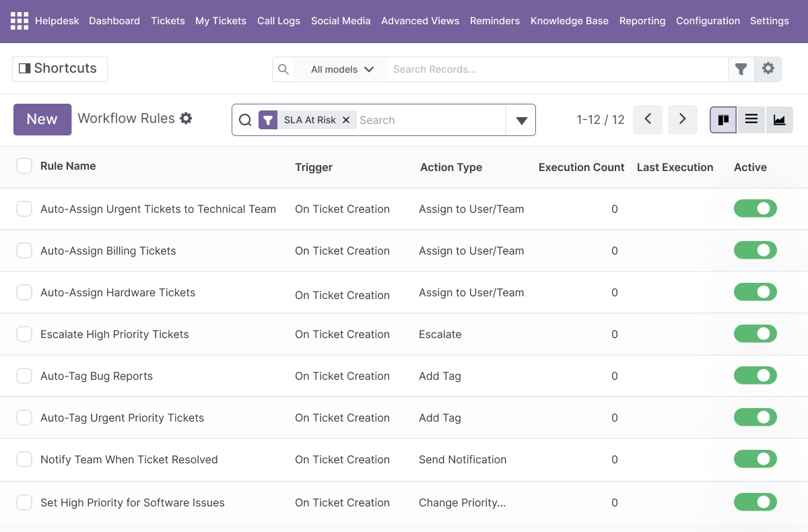
Task: Open Escalate High Priority Tickets rule
Action: point(114,334)
